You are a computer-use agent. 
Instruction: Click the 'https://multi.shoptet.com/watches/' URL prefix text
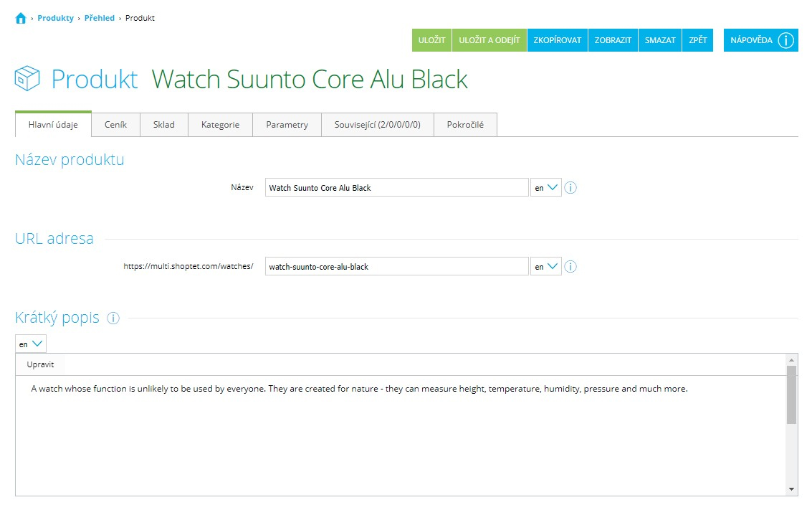click(x=188, y=266)
